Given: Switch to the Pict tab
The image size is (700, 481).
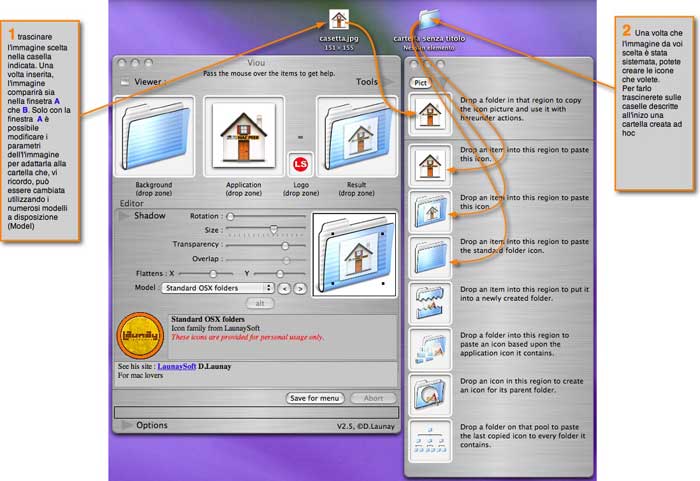Looking at the screenshot, I should pyautogui.click(x=422, y=83).
